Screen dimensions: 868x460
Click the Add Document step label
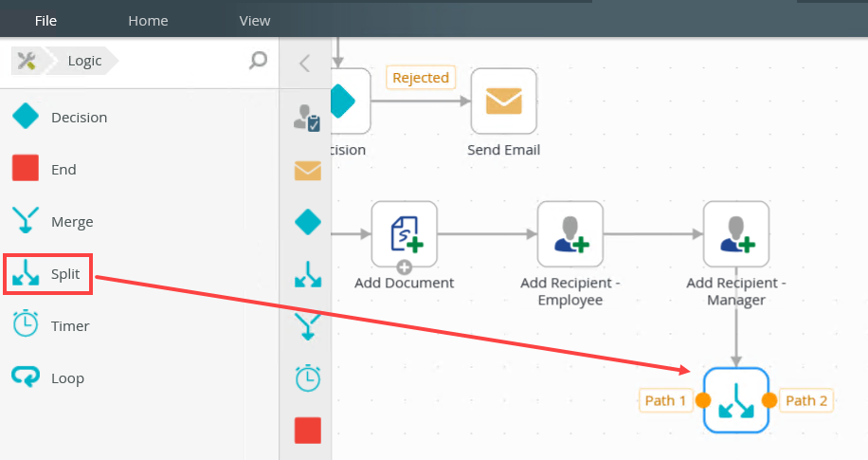(404, 283)
